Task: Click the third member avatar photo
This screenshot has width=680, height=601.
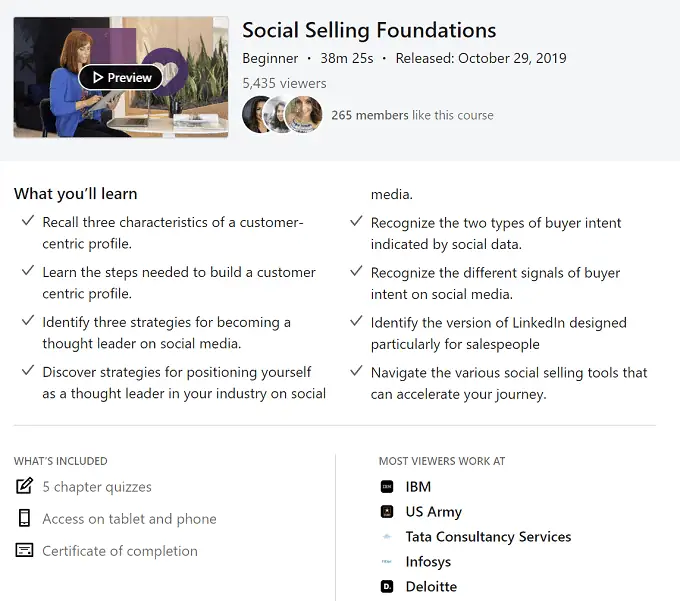Action: (304, 115)
